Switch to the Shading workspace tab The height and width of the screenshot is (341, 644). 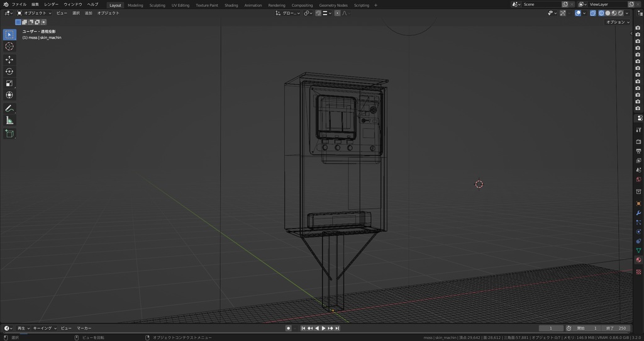[x=231, y=5]
